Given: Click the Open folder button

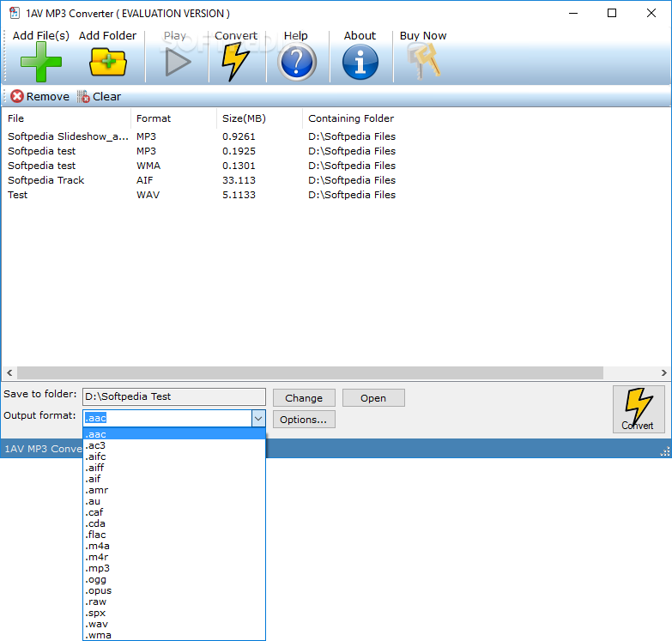Looking at the screenshot, I should coord(373,397).
